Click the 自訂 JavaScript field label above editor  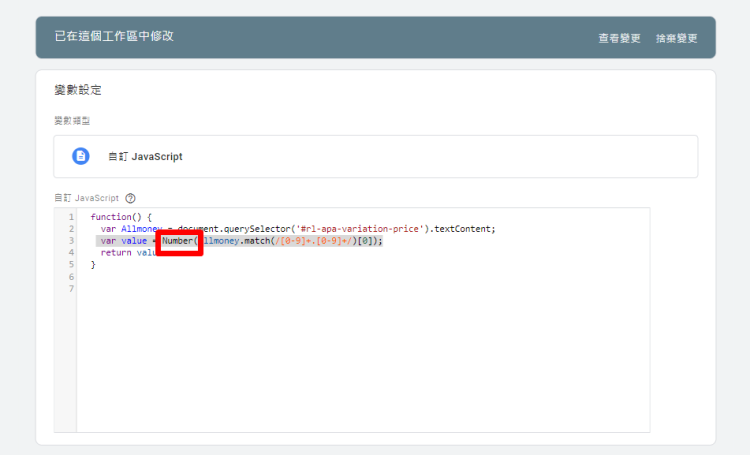pyautogui.click(x=87, y=198)
